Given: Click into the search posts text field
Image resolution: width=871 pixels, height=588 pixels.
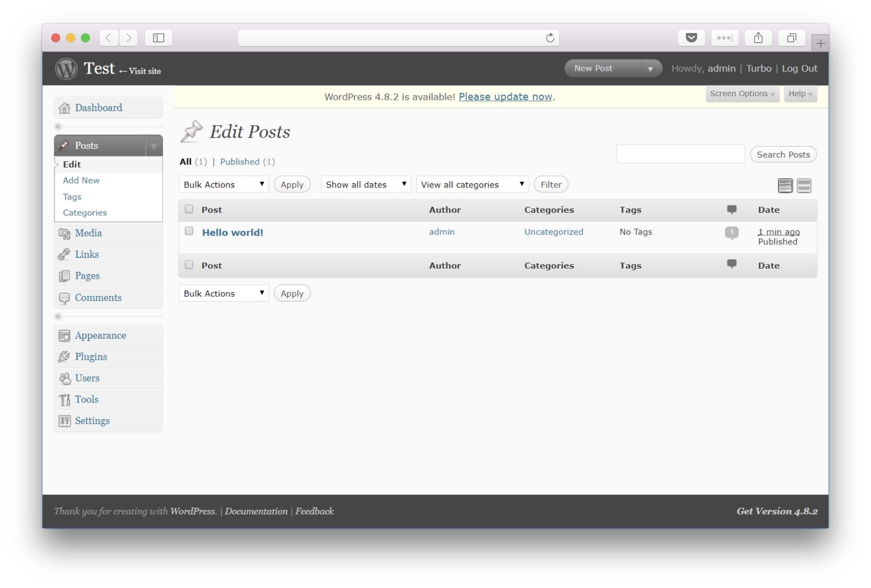Looking at the screenshot, I should (680, 154).
